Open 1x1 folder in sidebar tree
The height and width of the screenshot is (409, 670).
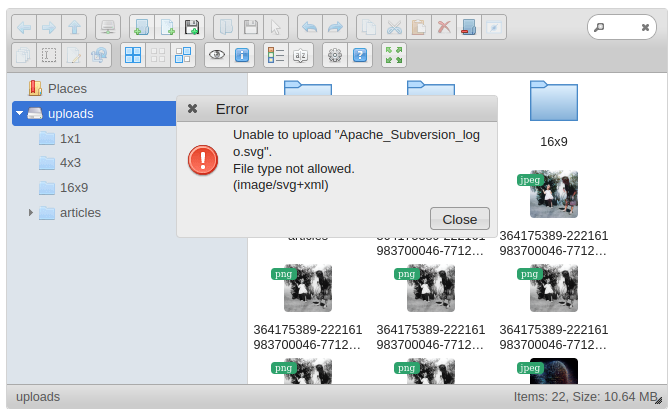[x=71, y=139]
